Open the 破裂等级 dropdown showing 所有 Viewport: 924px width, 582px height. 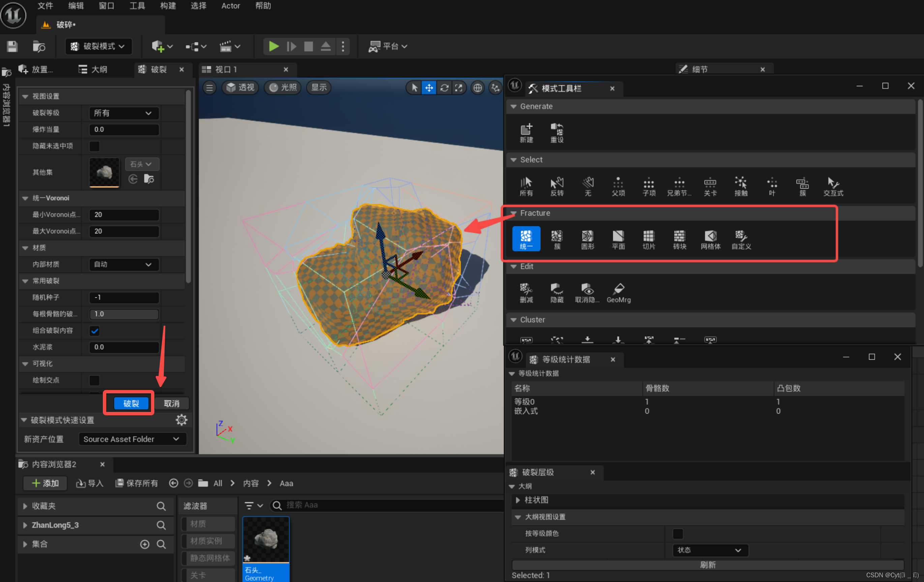(124, 113)
